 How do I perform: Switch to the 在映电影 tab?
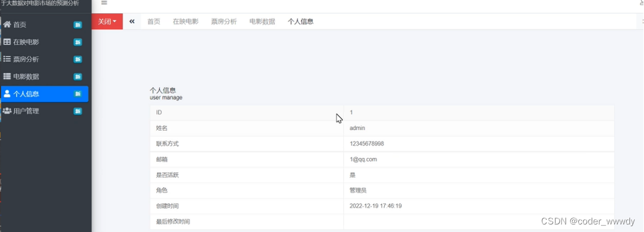coord(185,21)
